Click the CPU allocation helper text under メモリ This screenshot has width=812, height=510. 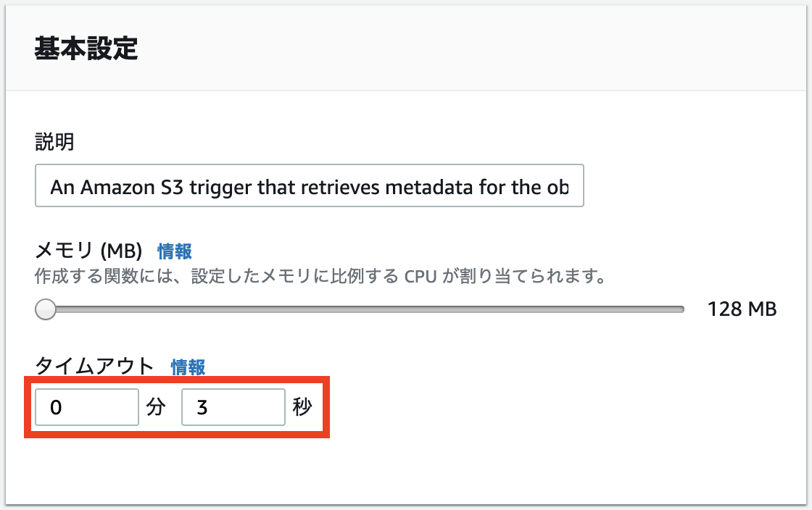(x=320, y=276)
